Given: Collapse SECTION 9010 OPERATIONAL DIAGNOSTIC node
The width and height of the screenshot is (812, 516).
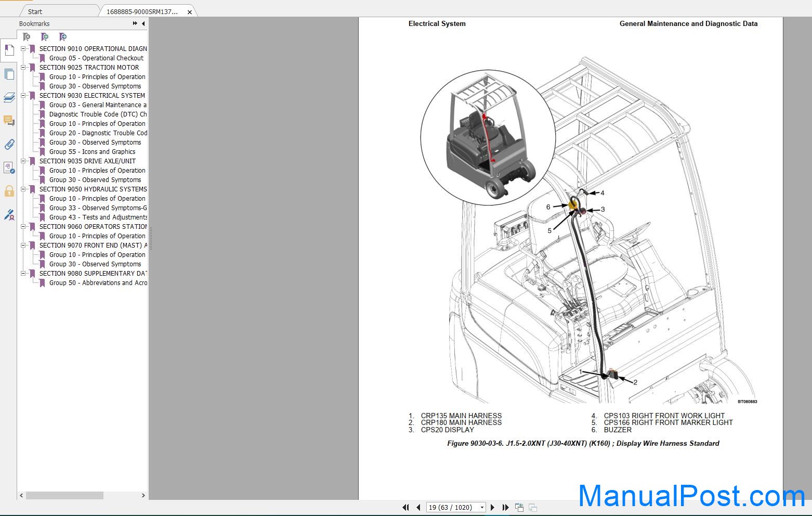Looking at the screenshot, I should [23, 49].
